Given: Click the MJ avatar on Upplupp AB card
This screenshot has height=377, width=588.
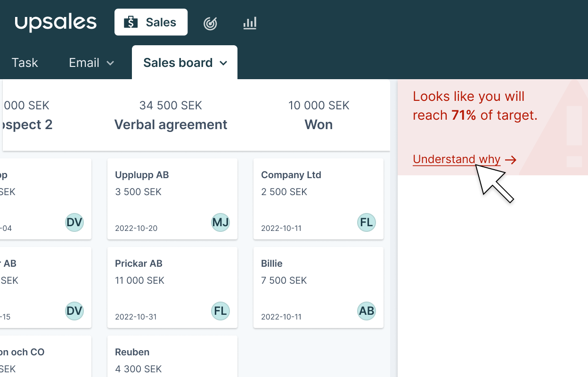Looking at the screenshot, I should tap(220, 222).
